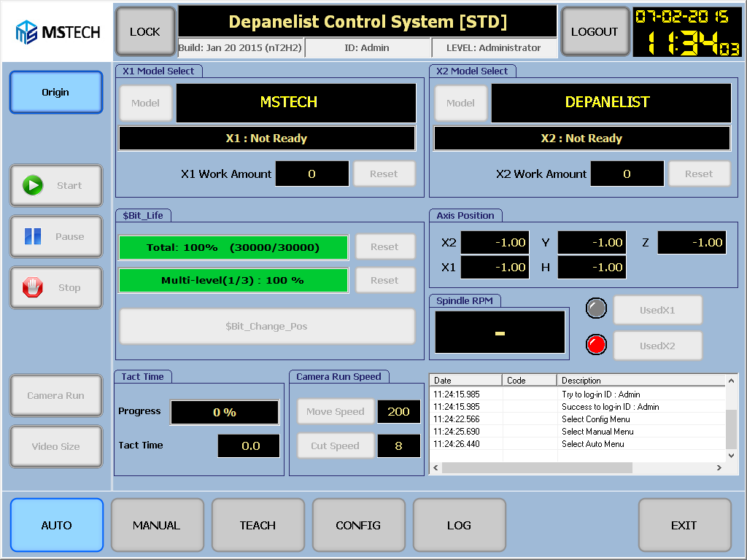Image resolution: width=747 pixels, height=560 pixels.
Task: Reset the Multi-level bit life
Action: [x=384, y=280]
